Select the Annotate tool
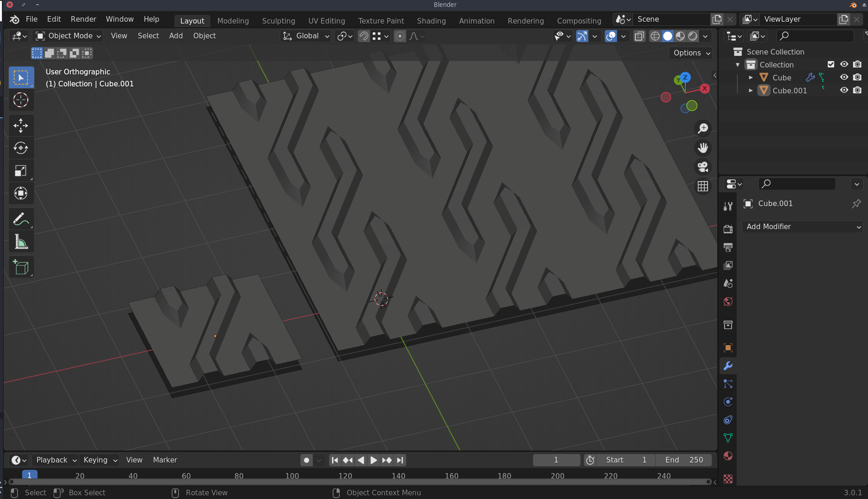 (x=21, y=219)
